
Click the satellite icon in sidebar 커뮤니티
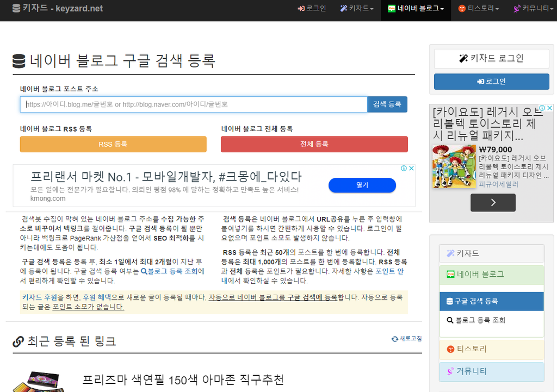pos(450,371)
